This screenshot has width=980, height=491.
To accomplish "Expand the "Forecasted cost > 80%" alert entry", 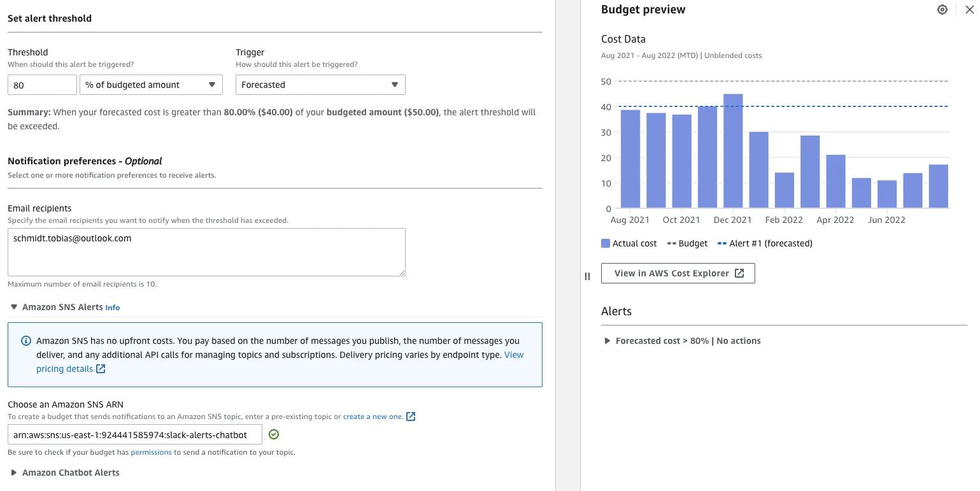I will click(607, 341).
